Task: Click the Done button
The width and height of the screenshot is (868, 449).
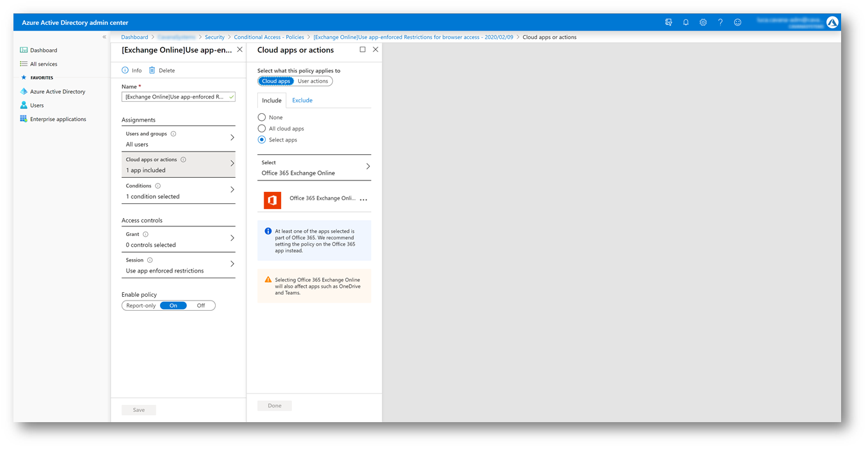Action: [x=275, y=406]
